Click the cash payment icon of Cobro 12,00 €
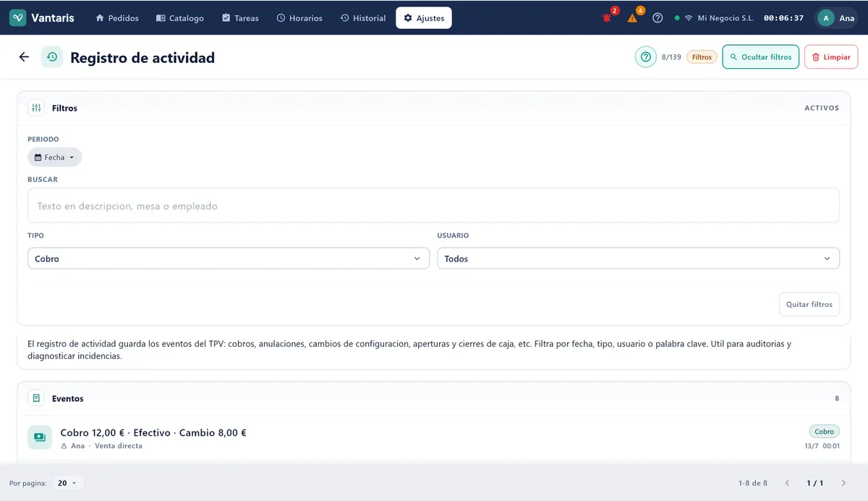This screenshot has height=501, width=868. 40,437
